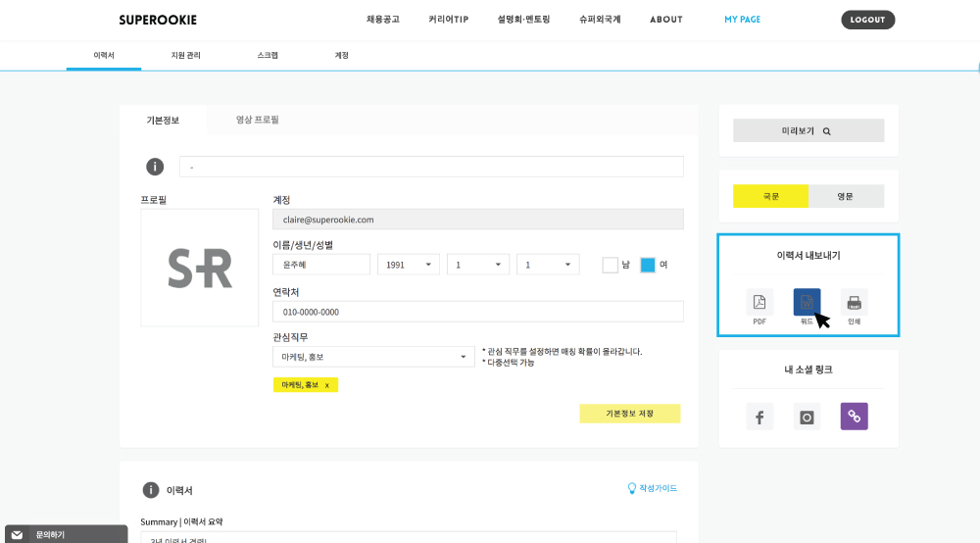Click the print resume icon
Viewport: 980px width, 543px height.
coord(854,302)
